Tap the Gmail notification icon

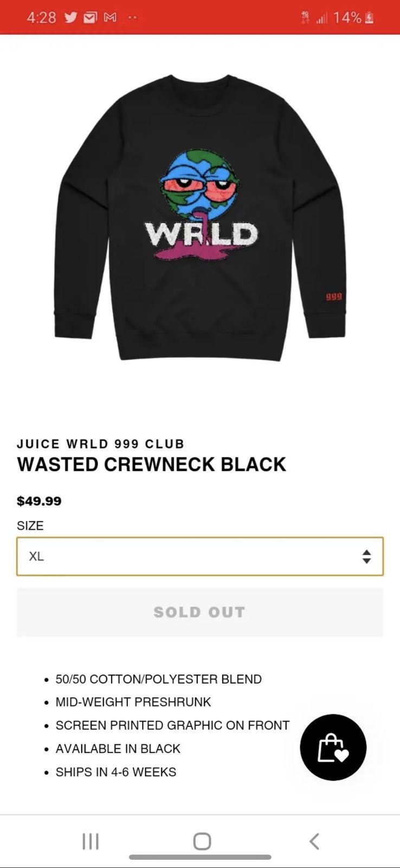(x=110, y=18)
